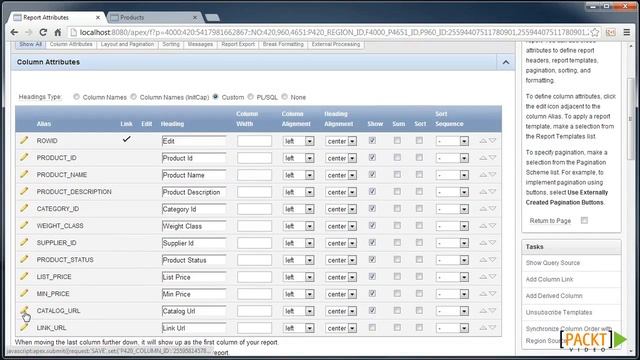
Task: Move ROWID column down with arrow
Action: (493, 140)
